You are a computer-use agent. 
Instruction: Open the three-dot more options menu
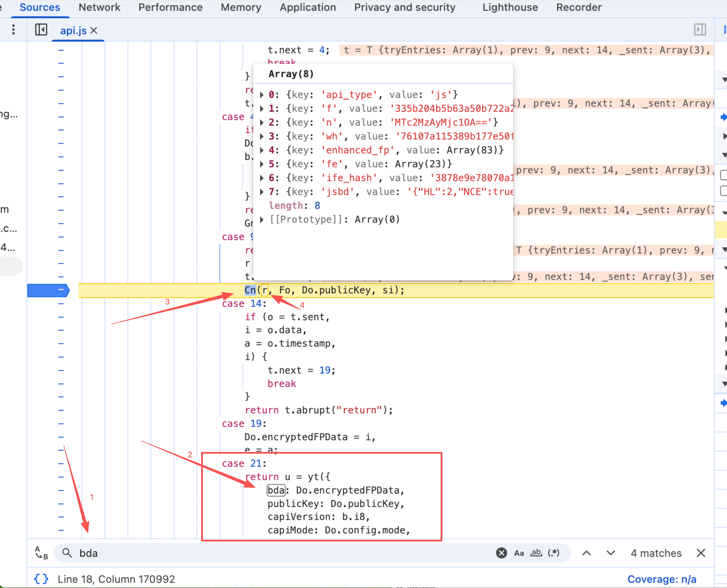tap(14, 30)
